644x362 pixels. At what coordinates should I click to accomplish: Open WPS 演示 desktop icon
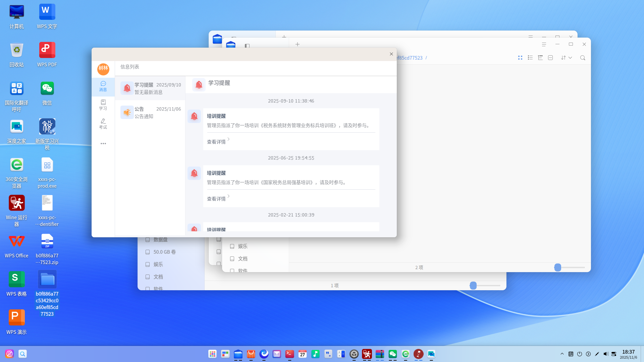(16, 322)
